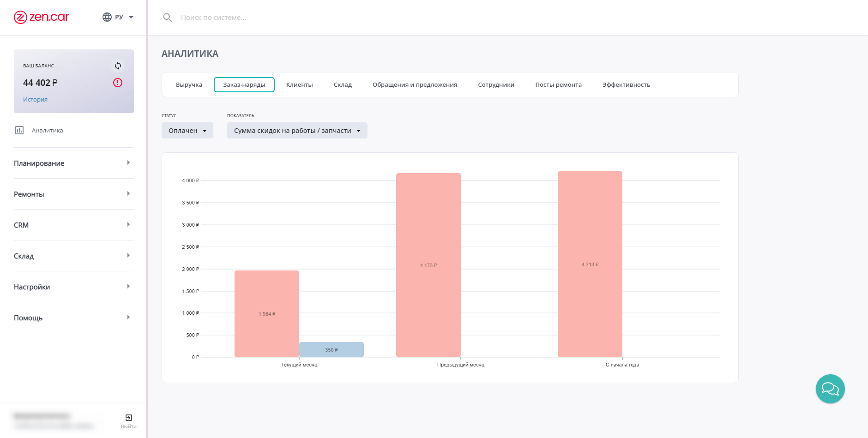Expand the CRM menu section

(x=74, y=225)
